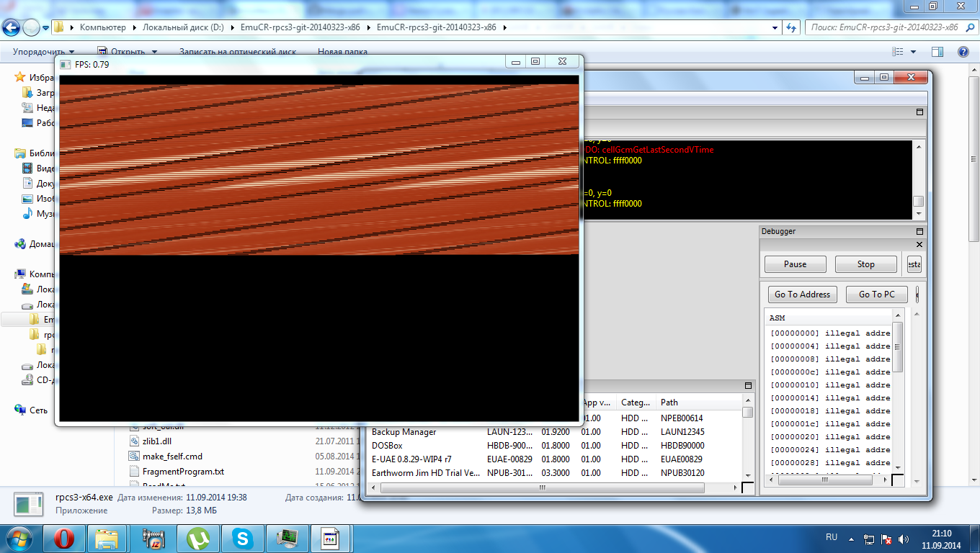The image size is (980, 553).
Task: Select the Earthworm Jim HD Trial row
Action: 425,473
